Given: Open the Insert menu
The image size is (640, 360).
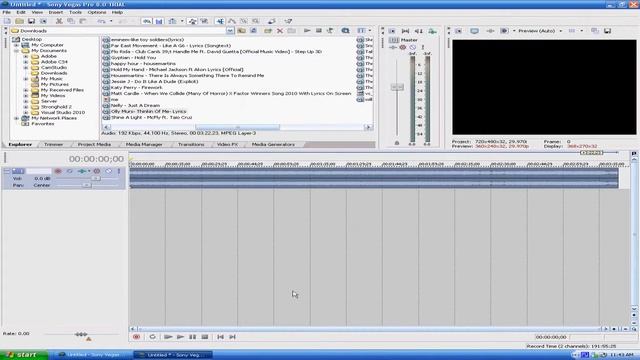Looking at the screenshot, I should (56, 12).
